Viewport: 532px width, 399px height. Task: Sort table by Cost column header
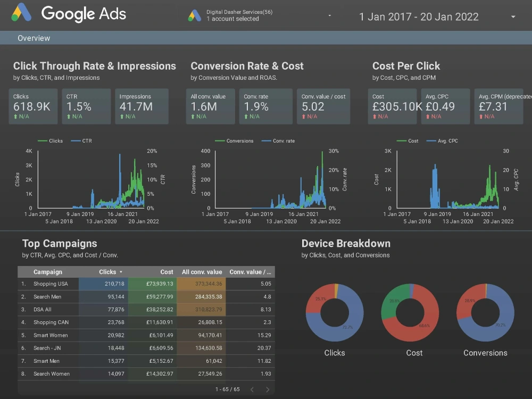167,272
